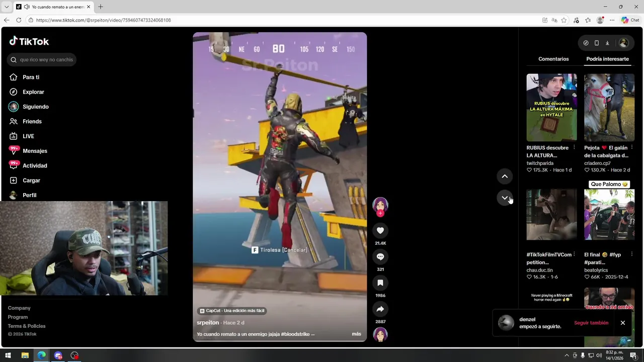
Task: Open criadero.cp7 creator link
Action: (x=597, y=163)
